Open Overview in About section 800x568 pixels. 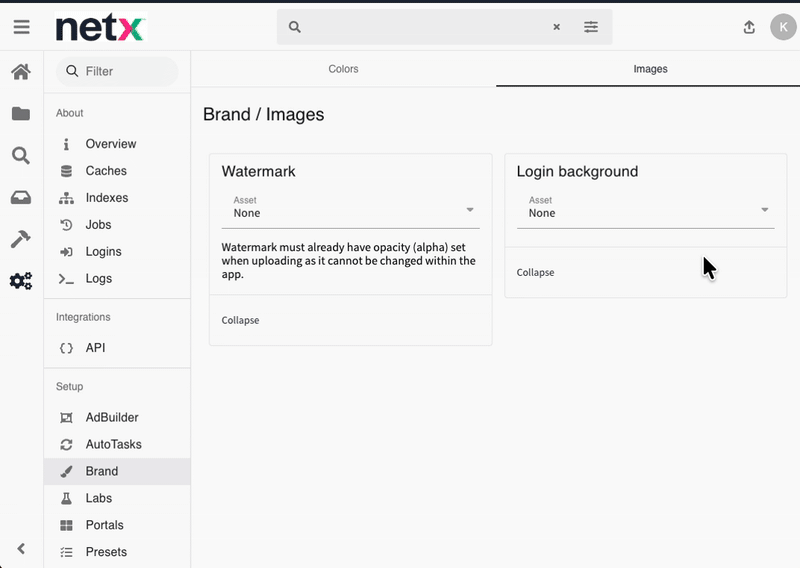coord(117,144)
